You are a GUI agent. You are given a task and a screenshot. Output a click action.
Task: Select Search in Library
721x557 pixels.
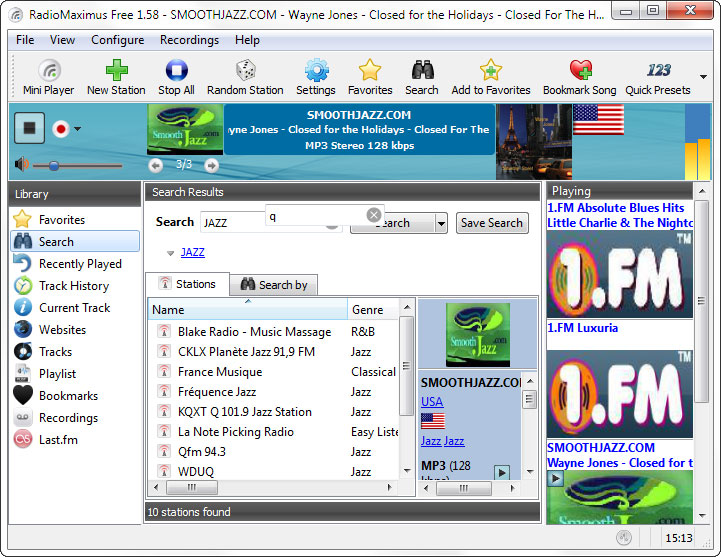pos(75,241)
